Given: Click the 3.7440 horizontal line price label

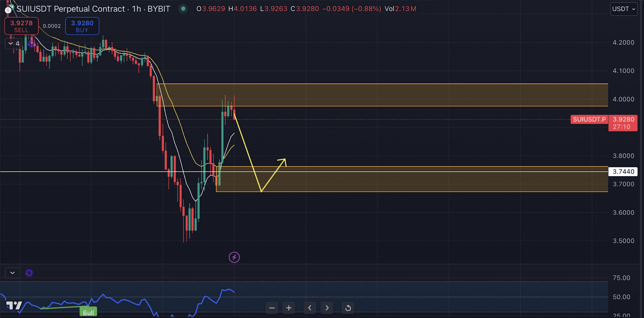Looking at the screenshot, I should [623, 172].
